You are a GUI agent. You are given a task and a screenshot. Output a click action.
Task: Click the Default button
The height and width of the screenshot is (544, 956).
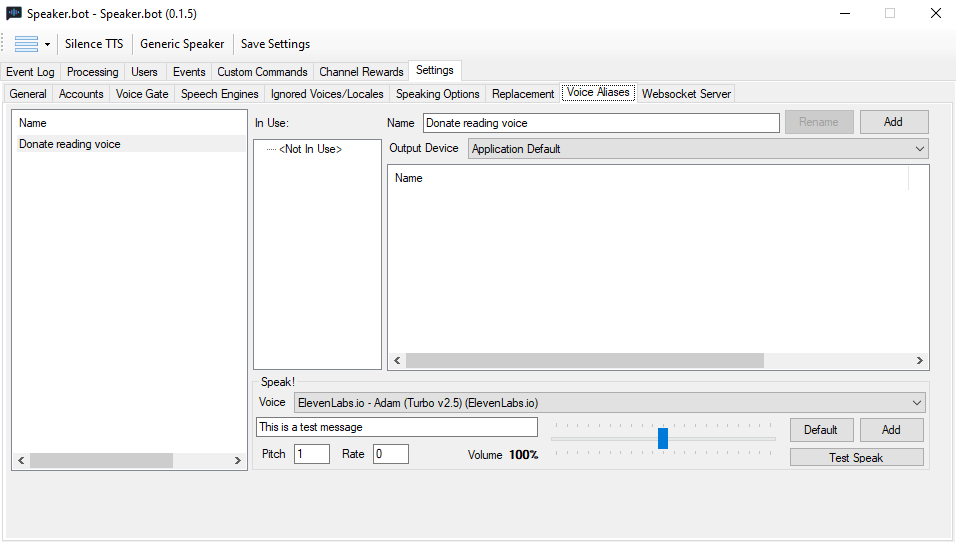(820, 430)
